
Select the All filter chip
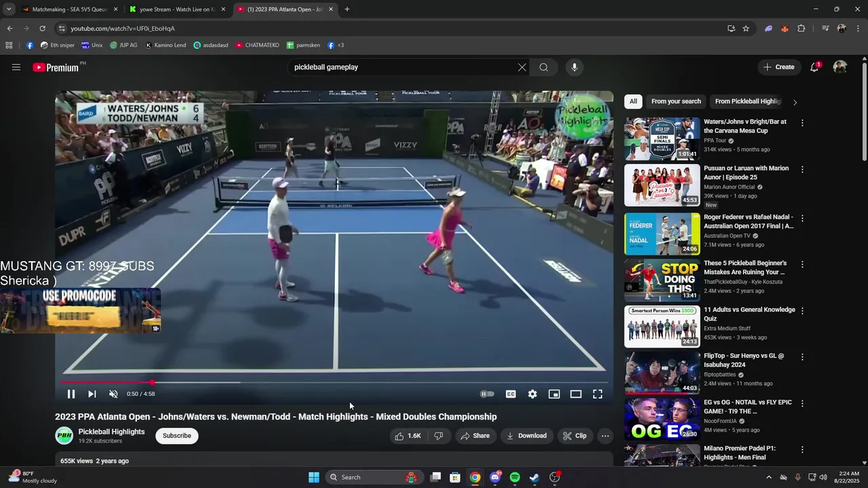pyautogui.click(x=633, y=102)
